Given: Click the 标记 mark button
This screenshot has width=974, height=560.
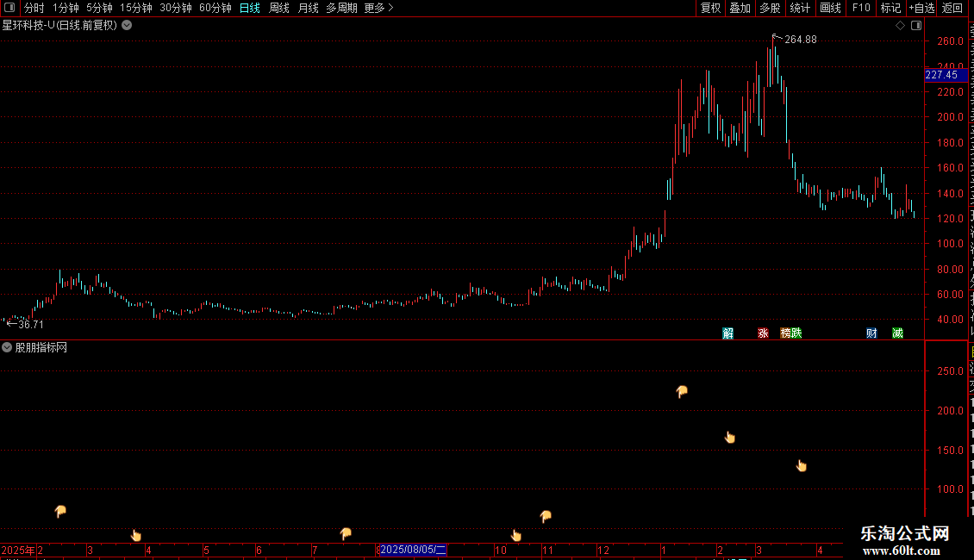Looking at the screenshot, I should coord(890,8).
